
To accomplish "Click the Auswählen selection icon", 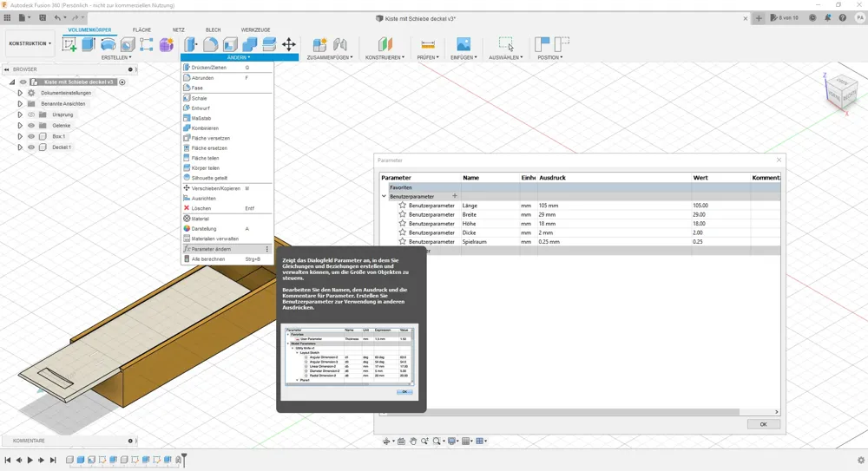I will (x=506, y=44).
